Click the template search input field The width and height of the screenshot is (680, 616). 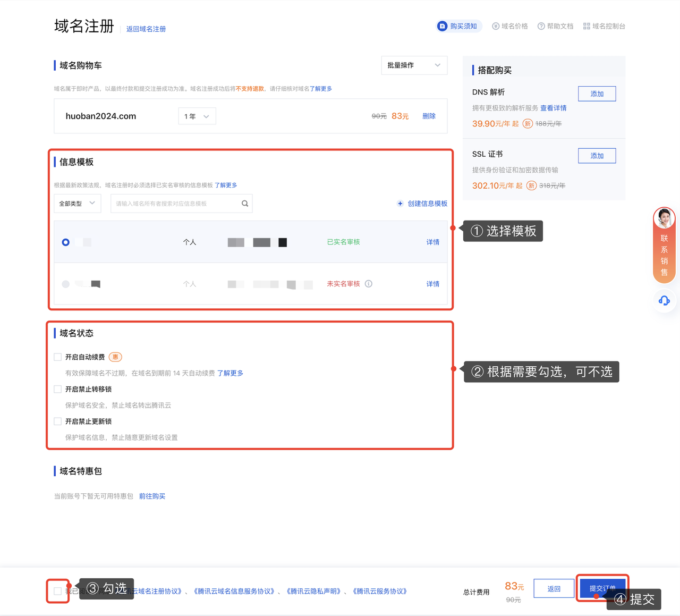tap(175, 204)
